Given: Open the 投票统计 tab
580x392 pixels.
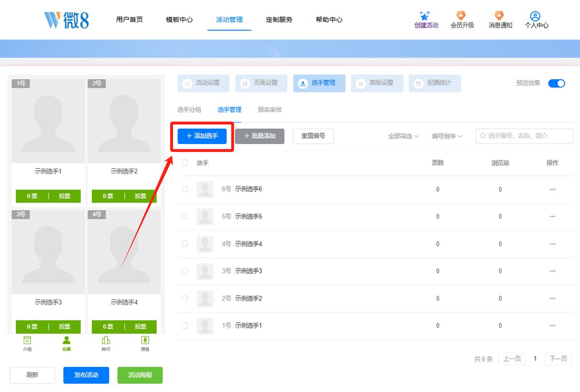Looking at the screenshot, I should coord(435,83).
